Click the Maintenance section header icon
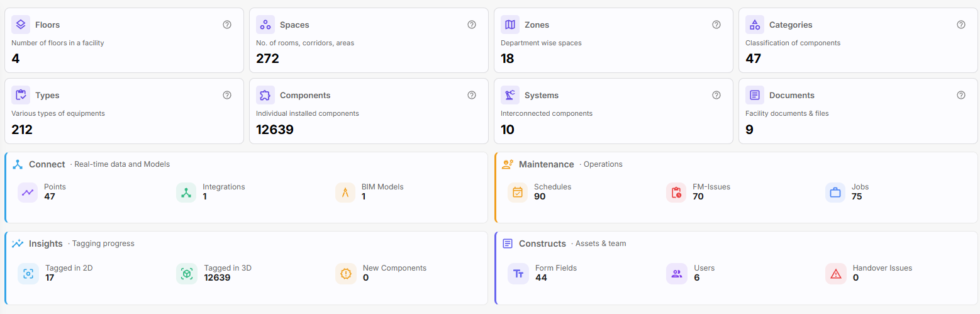Viewport: 980px width, 314px height. 508,164
